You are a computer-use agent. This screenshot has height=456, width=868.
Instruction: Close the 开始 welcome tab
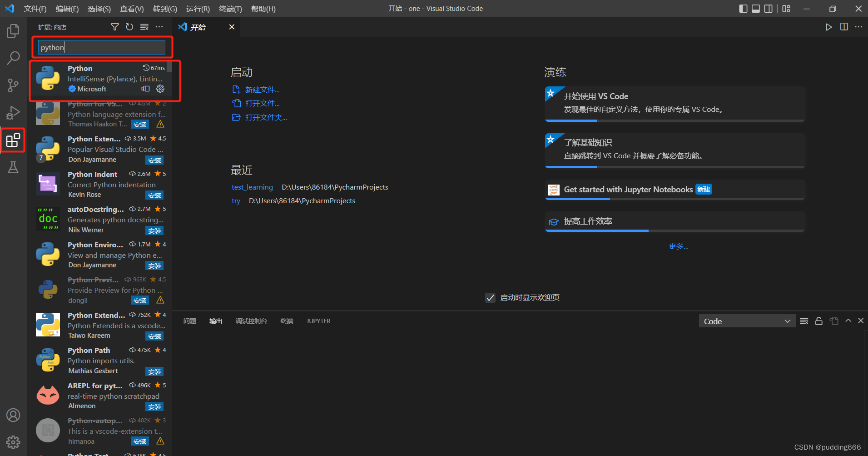(232, 27)
